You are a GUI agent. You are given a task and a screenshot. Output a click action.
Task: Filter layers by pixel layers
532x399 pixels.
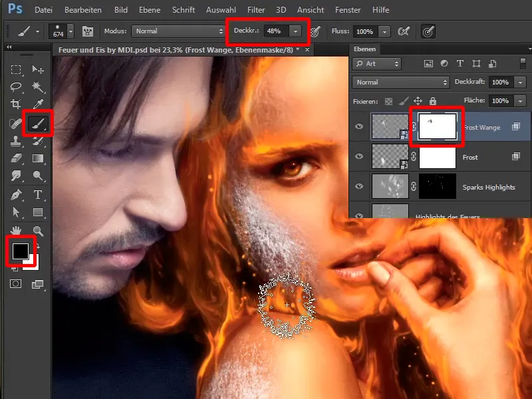coord(428,64)
